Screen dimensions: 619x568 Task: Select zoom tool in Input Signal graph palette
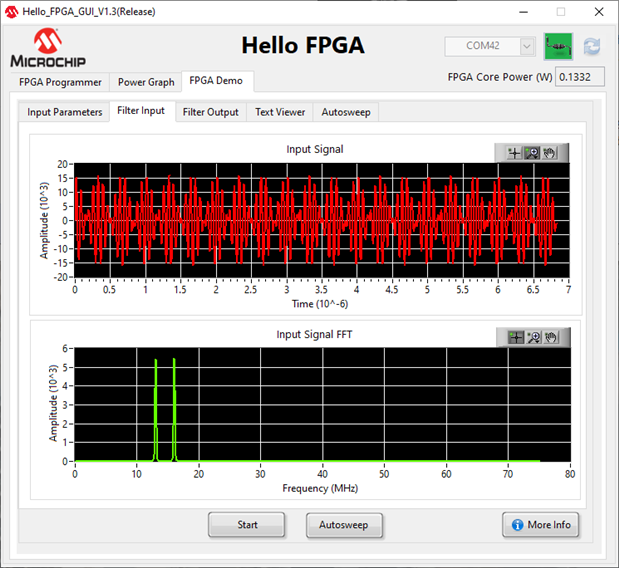click(x=532, y=153)
